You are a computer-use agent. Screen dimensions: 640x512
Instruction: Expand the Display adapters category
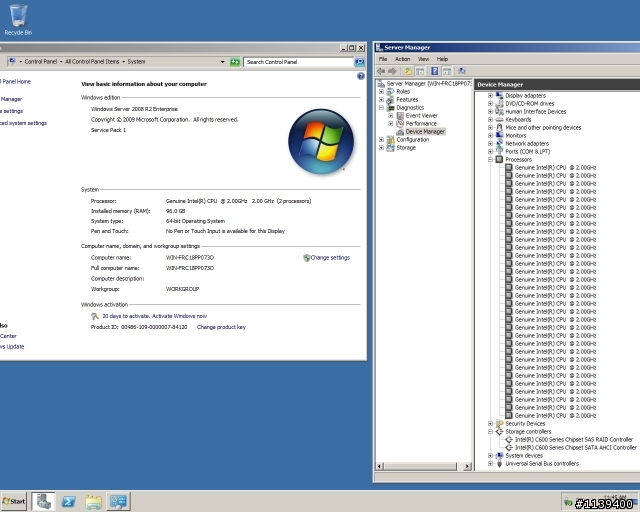(x=490, y=96)
